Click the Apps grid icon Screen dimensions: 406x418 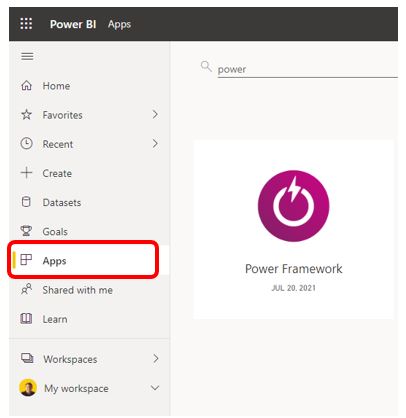[x=26, y=260]
